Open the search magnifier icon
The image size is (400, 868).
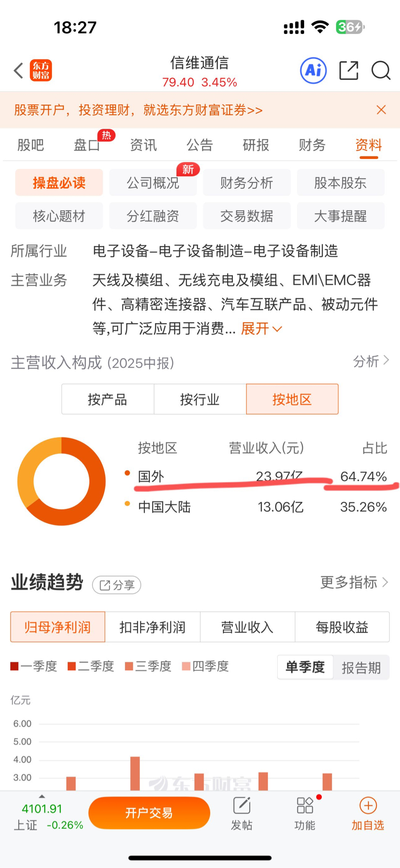click(x=381, y=70)
